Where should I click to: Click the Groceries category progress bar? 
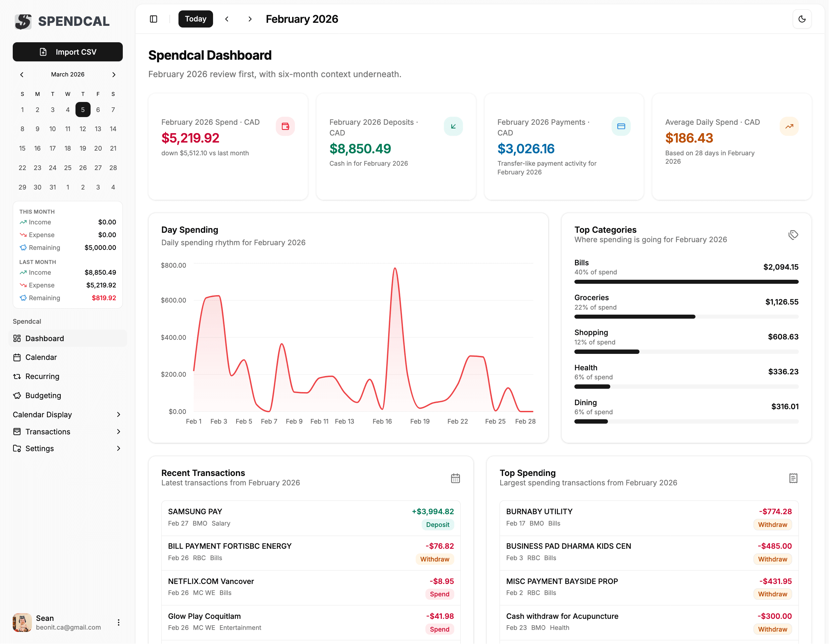[x=686, y=317]
